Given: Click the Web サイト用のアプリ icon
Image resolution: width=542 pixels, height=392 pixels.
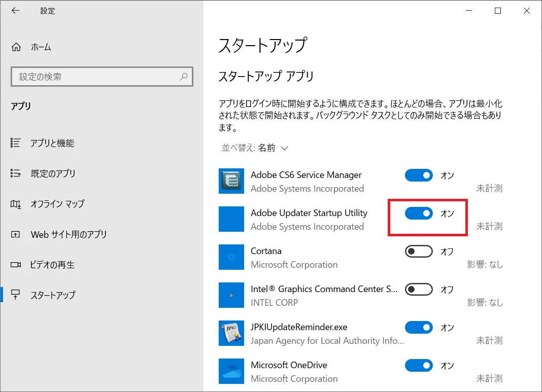Looking at the screenshot, I should point(16,234).
